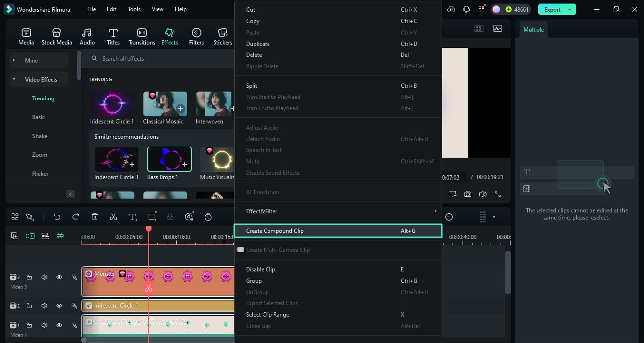The image size is (644, 343).
Task: Toggle auto link clips icon
Action: 30,236
